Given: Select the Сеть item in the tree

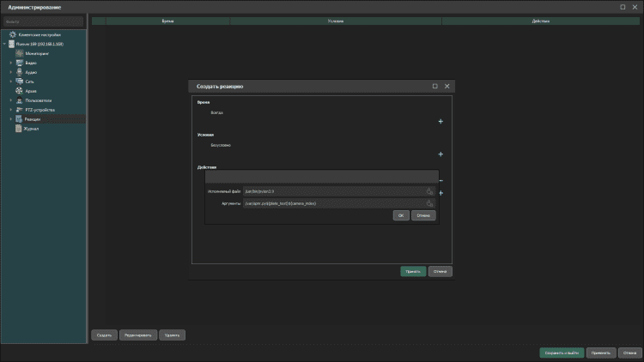Looking at the screenshot, I should tap(29, 81).
